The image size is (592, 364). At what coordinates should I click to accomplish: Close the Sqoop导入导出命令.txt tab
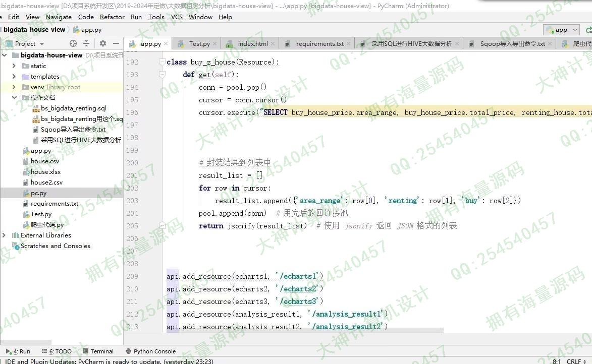(x=550, y=44)
